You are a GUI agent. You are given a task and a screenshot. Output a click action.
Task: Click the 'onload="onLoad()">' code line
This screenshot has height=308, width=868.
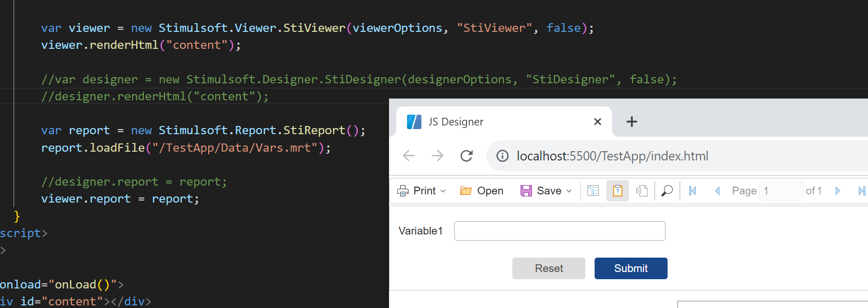(x=62, y=285)
